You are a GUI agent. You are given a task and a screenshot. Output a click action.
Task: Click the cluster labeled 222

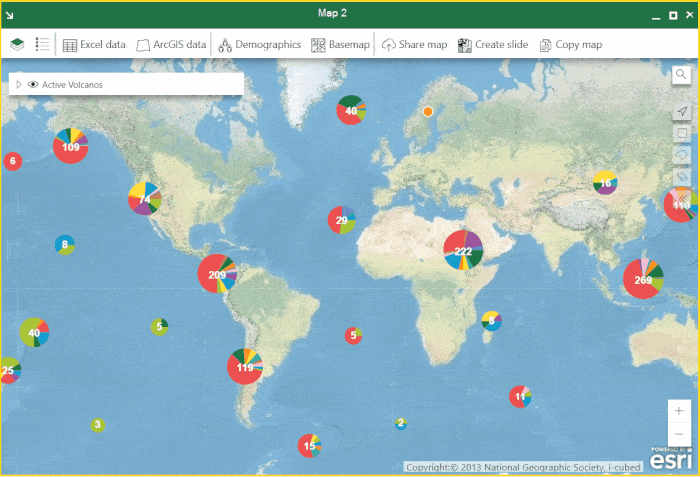(463, 250)
